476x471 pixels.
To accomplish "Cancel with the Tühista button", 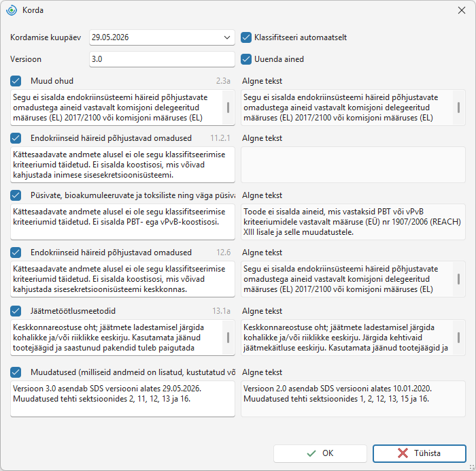I will coord(420,453).
